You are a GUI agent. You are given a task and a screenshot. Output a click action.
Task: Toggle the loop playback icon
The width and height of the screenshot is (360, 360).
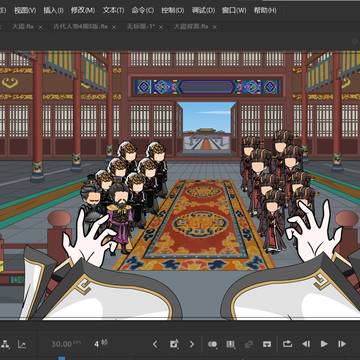[287, 344]
